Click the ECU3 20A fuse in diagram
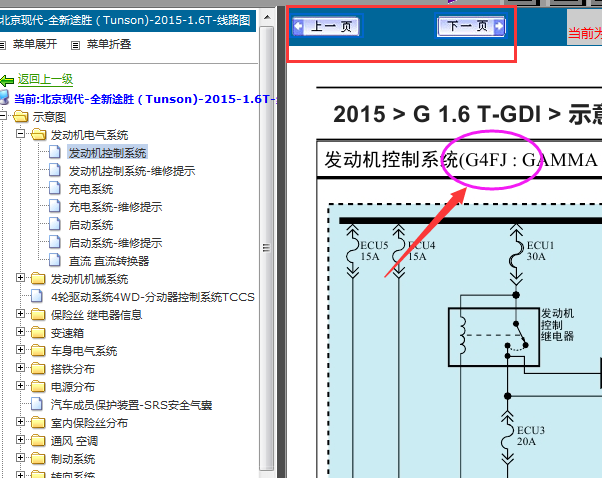Screen dimensions: 602x478 [508, 437]
